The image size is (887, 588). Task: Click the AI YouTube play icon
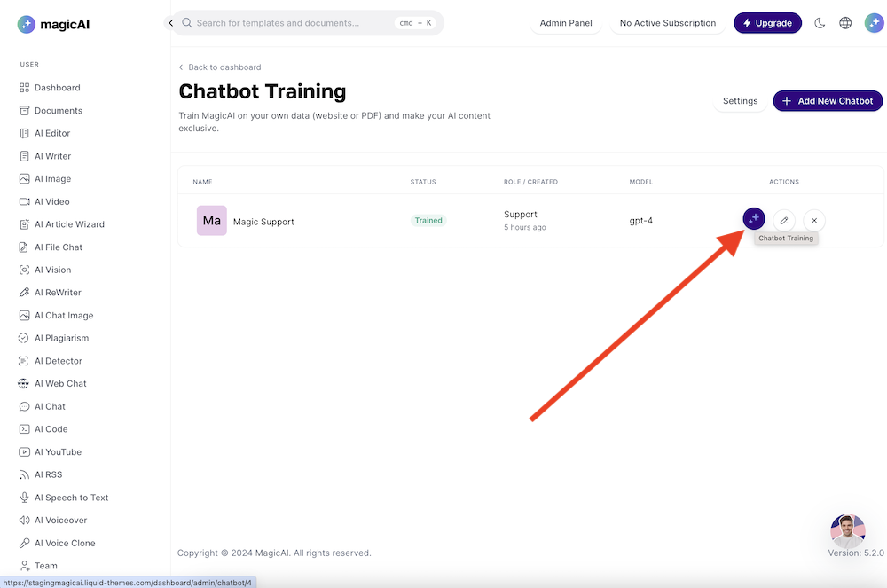pos(24,451)
